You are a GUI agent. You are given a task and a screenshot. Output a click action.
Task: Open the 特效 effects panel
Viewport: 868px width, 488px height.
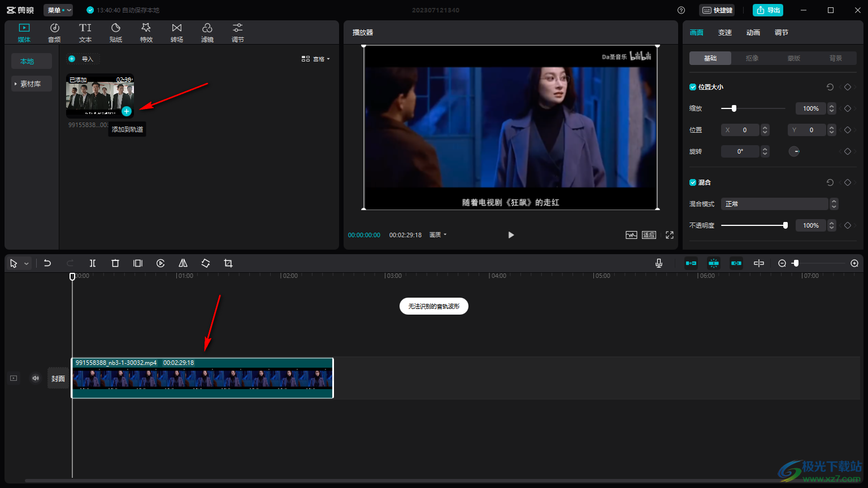(146, 33)
